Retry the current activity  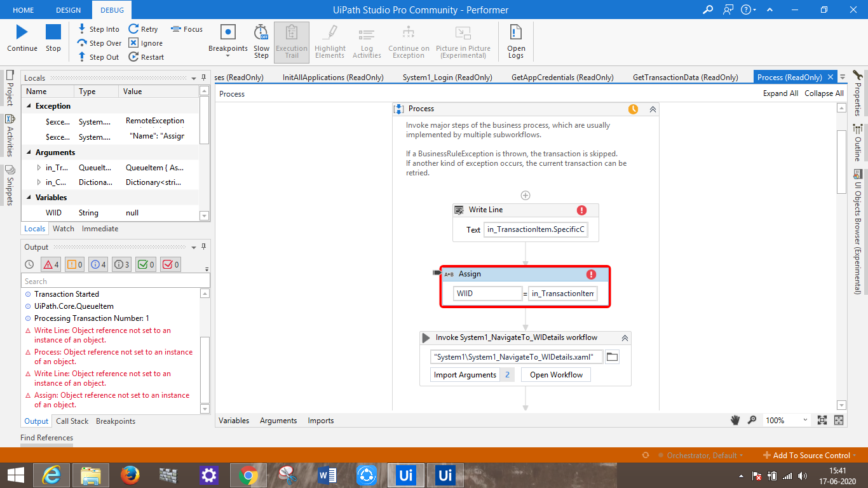tap(143, 29)
